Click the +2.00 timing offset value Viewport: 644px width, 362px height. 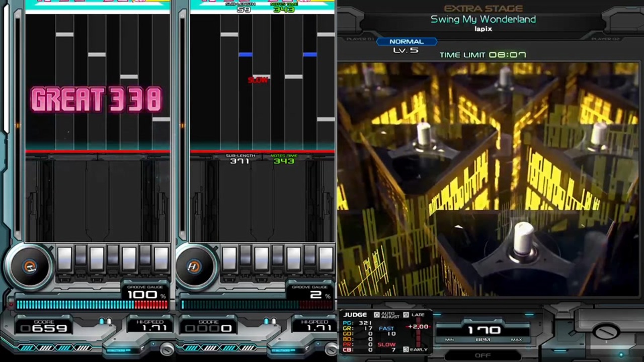coord(419,327)
